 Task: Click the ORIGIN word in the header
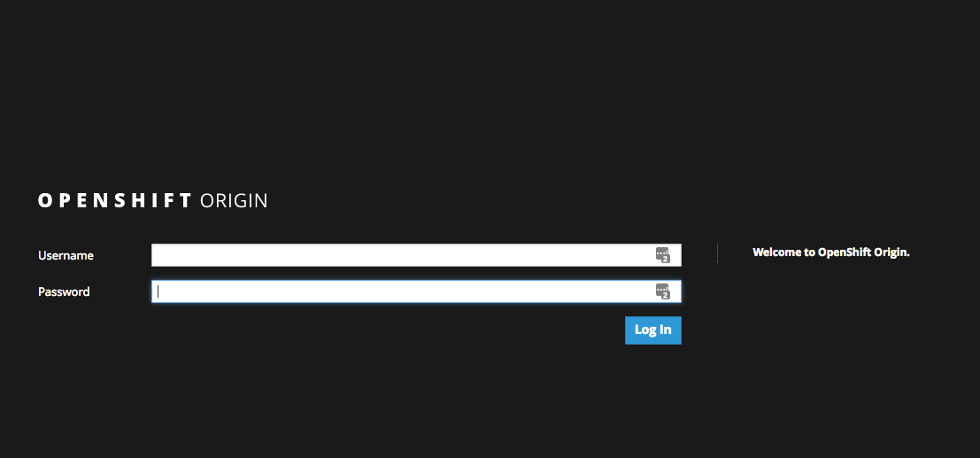click(x=234, y=200)
